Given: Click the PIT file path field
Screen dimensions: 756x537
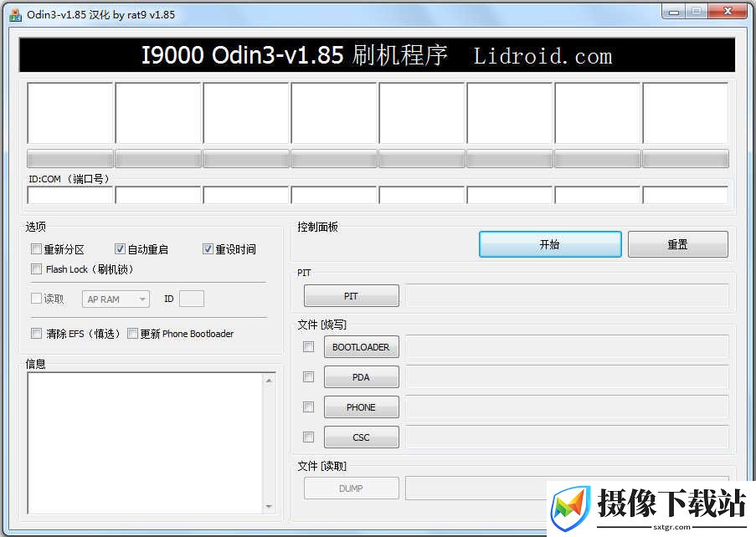Looking at the screenshot, I should click(x=567, y=296).
